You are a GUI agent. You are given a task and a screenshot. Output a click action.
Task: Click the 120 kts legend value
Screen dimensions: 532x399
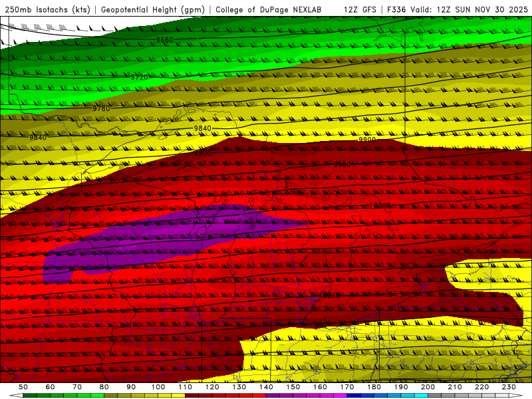tap(212, 387)
